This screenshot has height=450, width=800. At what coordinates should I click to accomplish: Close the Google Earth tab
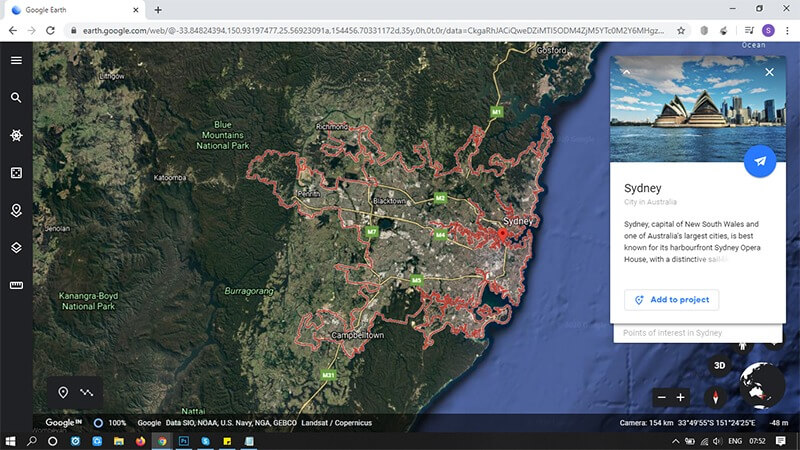(x=136, y=10)
